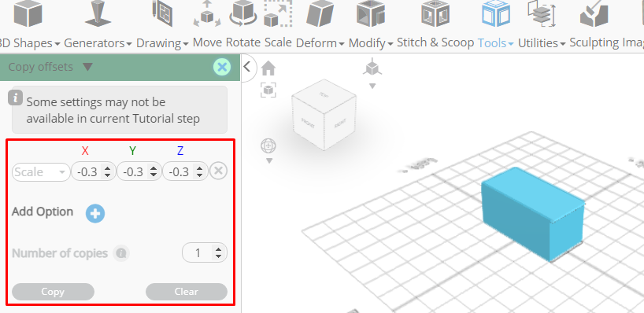This screenshot has width=644, height=313.
Task: Open the Deform dropdown menu
Action: [342, 43]
